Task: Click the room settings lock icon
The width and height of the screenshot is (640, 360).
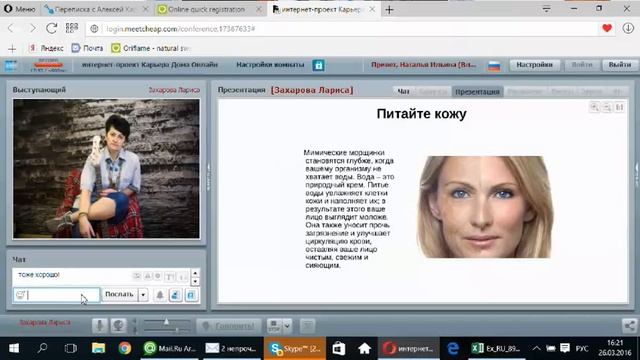Action: (318, 65)
